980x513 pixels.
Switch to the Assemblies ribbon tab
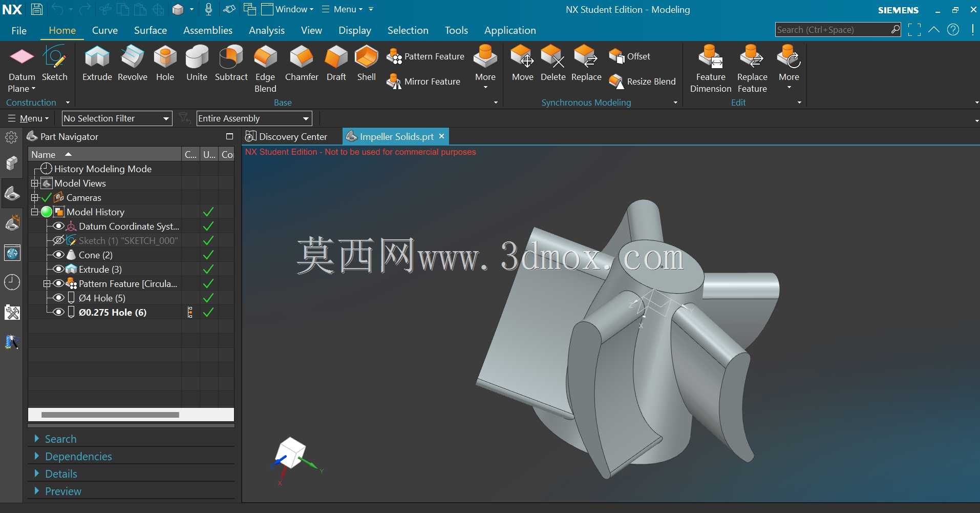tap(208, 30)
